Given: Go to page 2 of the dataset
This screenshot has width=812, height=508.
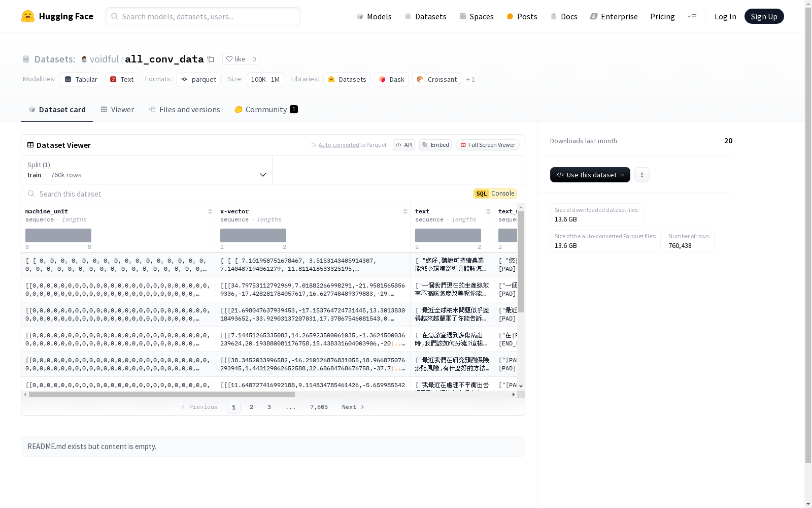Looking at the screenshot, I should tap(251, 407).
